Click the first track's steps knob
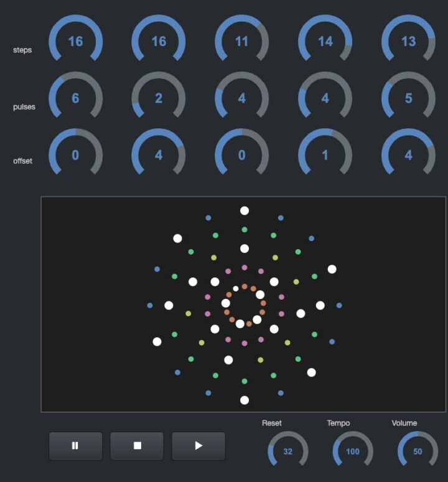448x482 pixels. click(x=75, y=42)
